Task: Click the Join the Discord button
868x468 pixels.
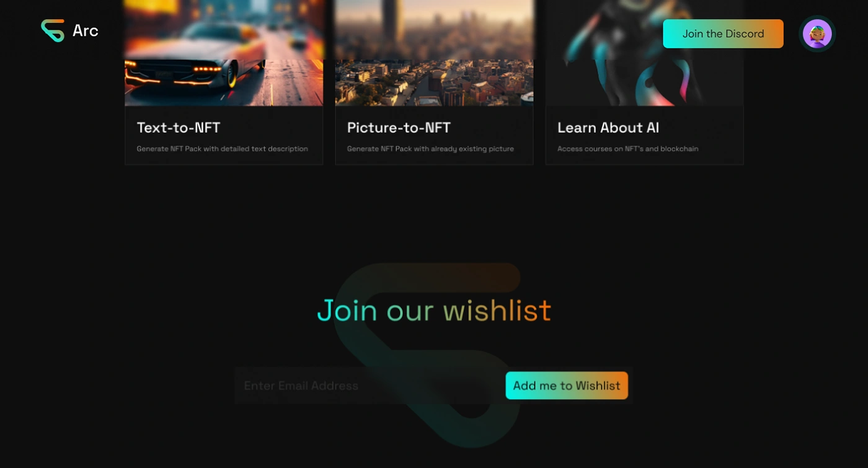Action: [723, 33]
